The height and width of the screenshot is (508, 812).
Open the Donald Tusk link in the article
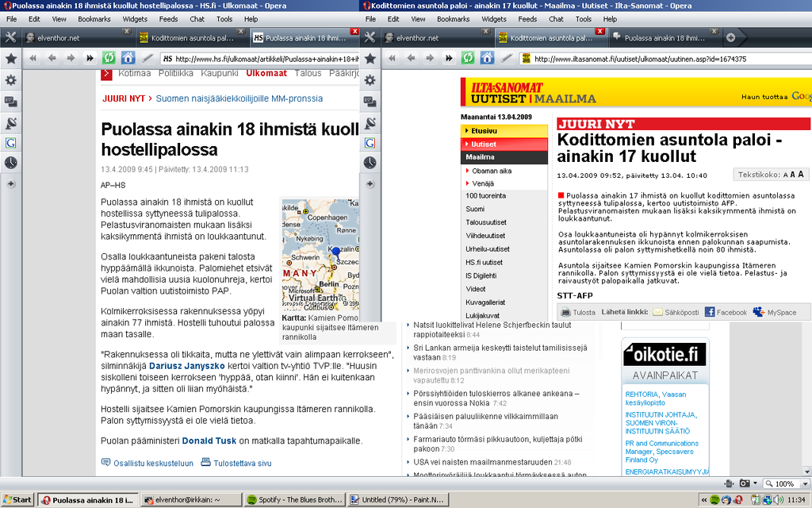coord(209,441)
